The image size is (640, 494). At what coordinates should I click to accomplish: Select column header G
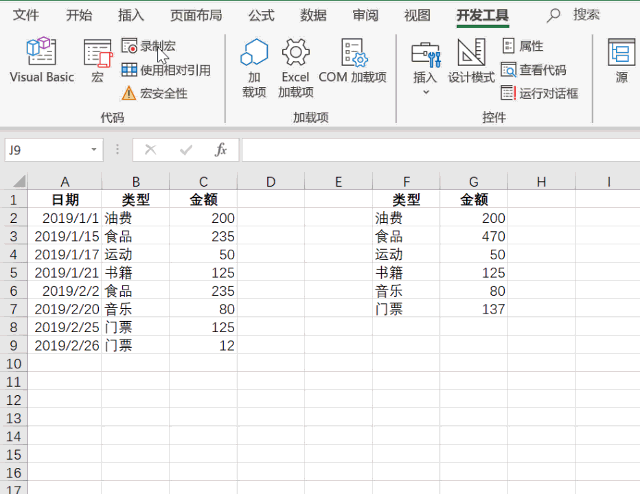(x=473, y=182)
